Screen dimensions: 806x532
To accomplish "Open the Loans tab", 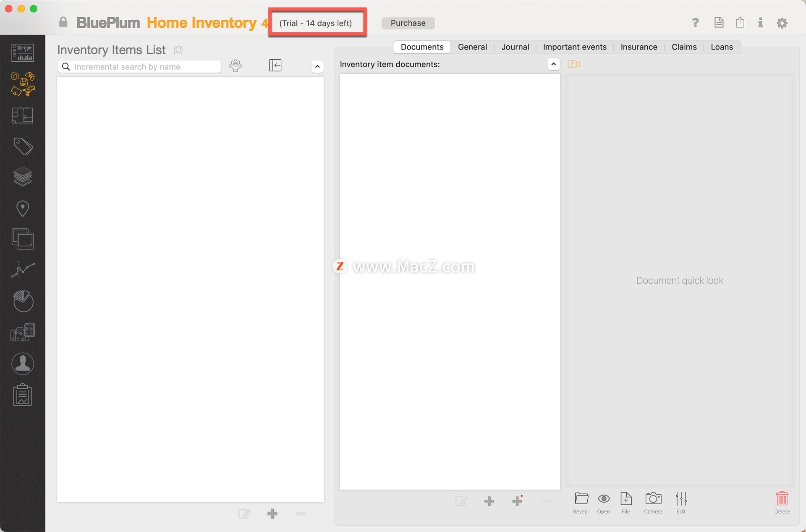I will coord(722,47).
